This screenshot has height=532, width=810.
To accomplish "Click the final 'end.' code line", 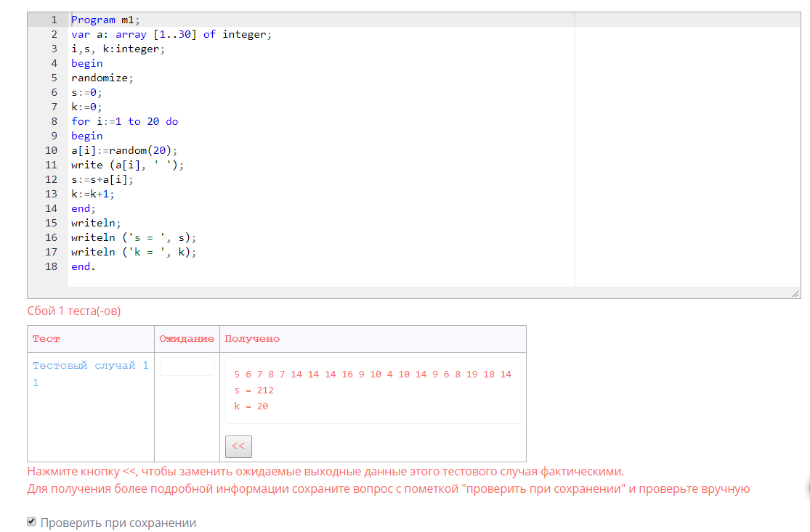I will click(83, 266).
